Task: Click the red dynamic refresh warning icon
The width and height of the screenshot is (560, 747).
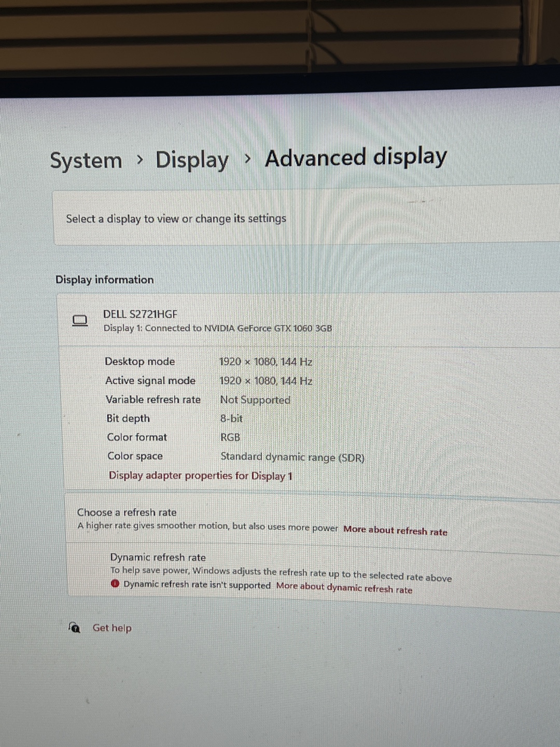Action: (115, 584)
